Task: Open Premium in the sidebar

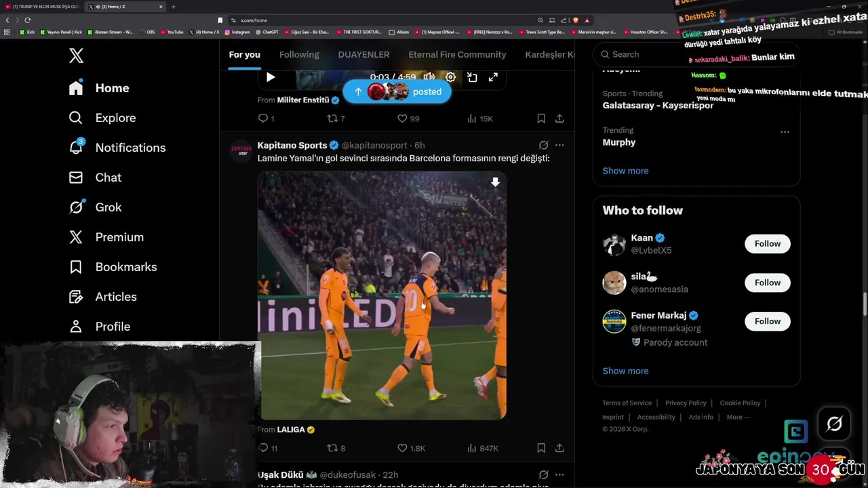Action: coord(106,237)
